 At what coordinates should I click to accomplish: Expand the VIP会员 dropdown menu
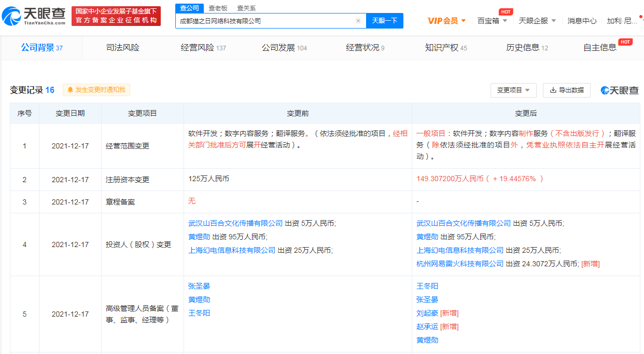click(x=446, y=21)
